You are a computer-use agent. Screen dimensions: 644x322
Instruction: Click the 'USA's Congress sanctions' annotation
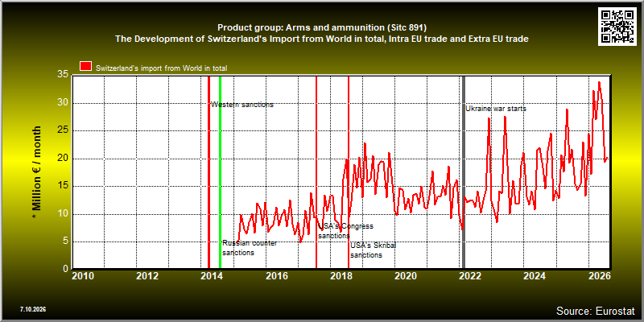click(x=345, y=231)
